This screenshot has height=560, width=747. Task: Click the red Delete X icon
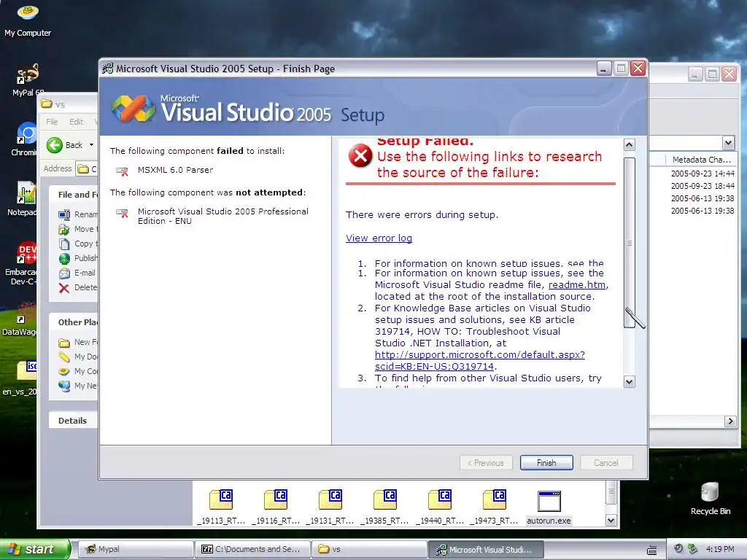(x=64, y=287)
